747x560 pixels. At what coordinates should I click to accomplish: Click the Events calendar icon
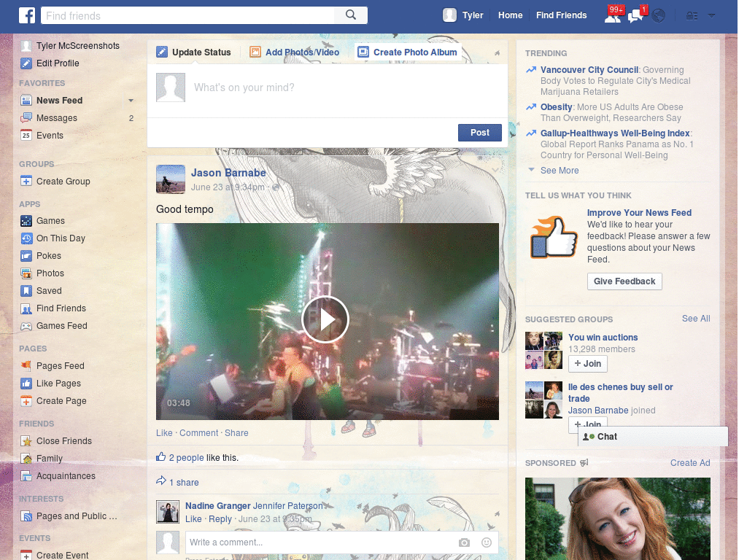26,135
